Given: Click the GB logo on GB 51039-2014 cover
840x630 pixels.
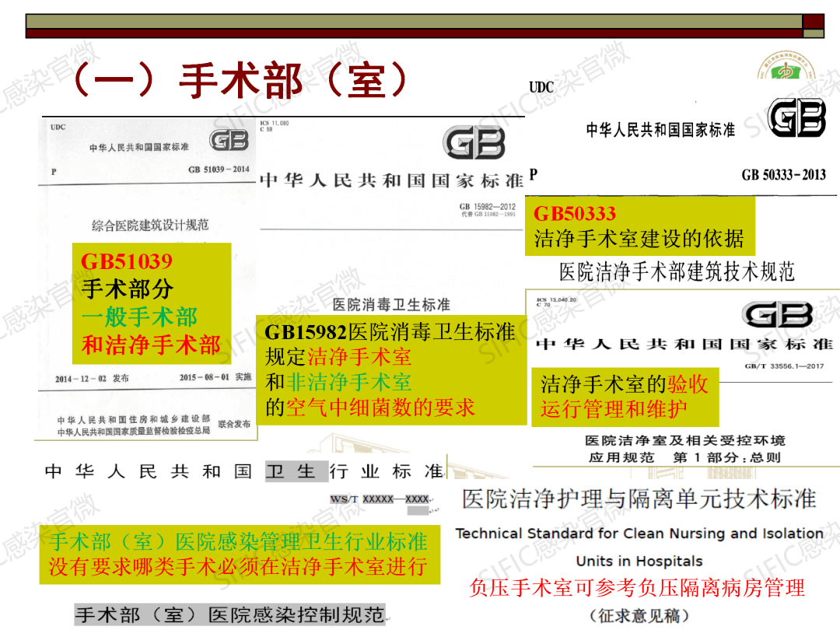Looking at the screenshot, I should coord(229,140).
